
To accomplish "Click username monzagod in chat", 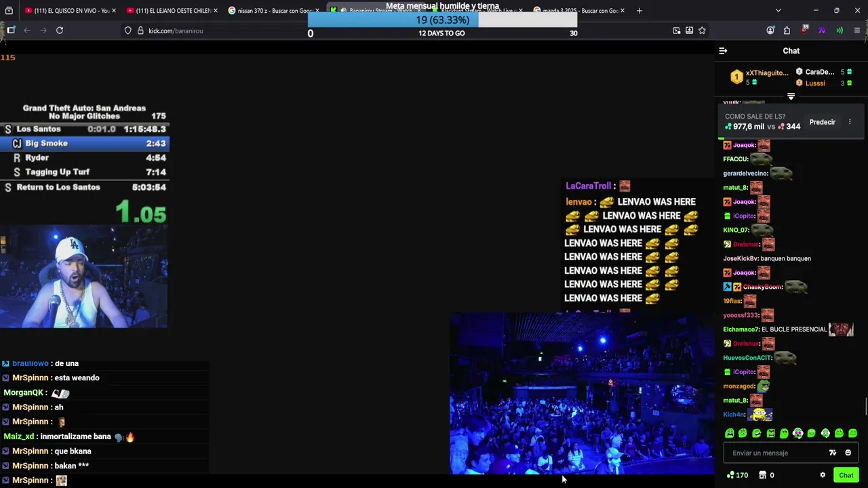I will coord(738,386).
